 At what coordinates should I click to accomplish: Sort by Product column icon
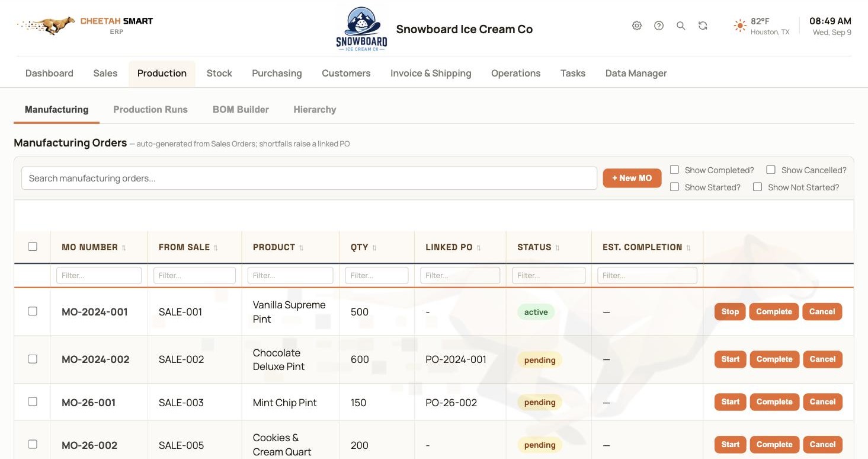click(x=301, y=248)
